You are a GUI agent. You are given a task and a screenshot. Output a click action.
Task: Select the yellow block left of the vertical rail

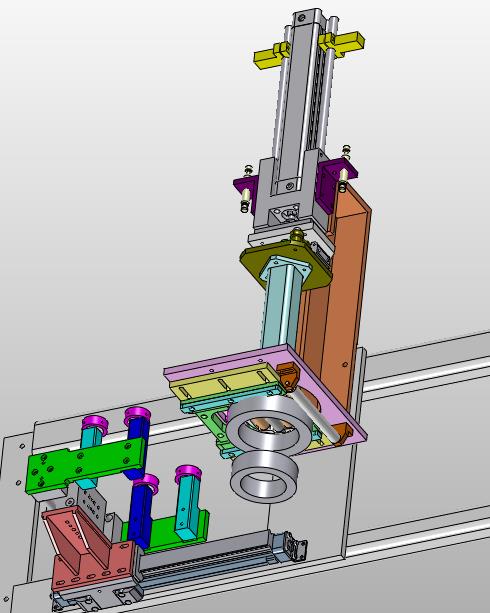coord(271,57)
